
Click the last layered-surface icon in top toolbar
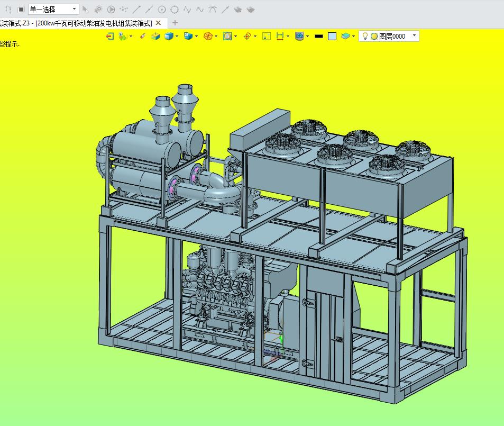coord(251,10)
